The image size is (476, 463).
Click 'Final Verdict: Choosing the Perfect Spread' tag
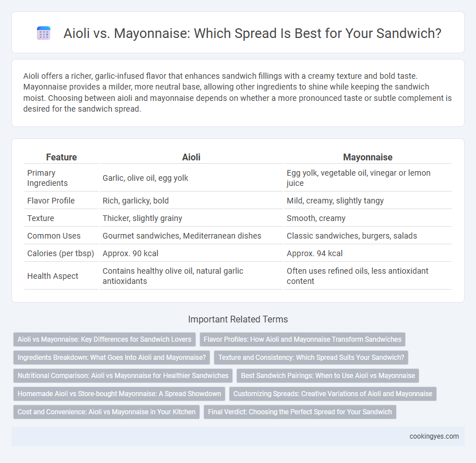[300, 412]
